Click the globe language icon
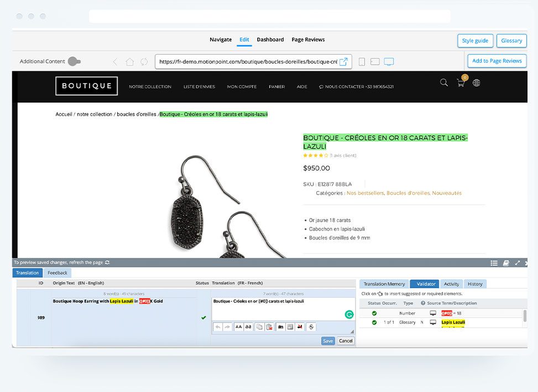This screenshot has width=538, height=392. click(476, 82)
